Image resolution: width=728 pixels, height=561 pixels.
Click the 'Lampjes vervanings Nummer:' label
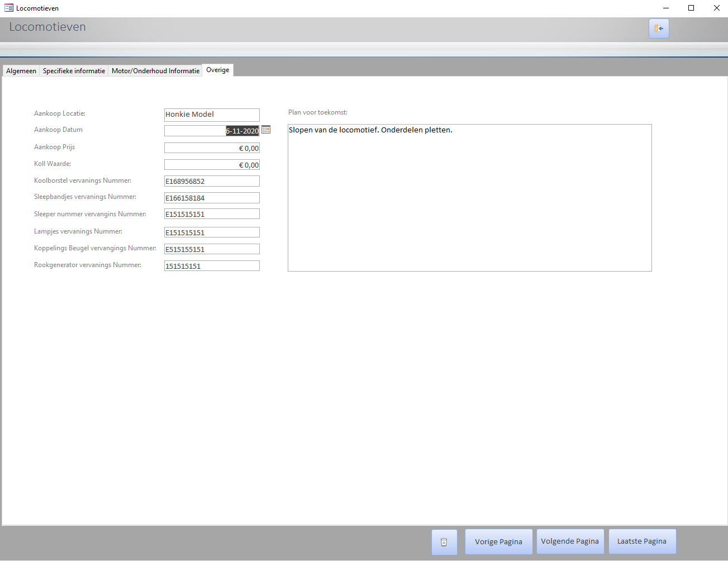point(78,231)
